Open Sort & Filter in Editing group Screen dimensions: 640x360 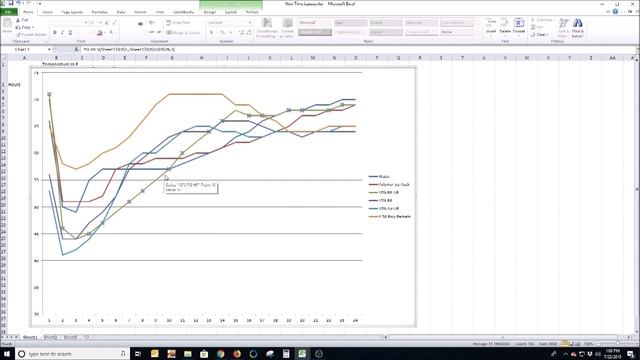click(x=563, y=28)
